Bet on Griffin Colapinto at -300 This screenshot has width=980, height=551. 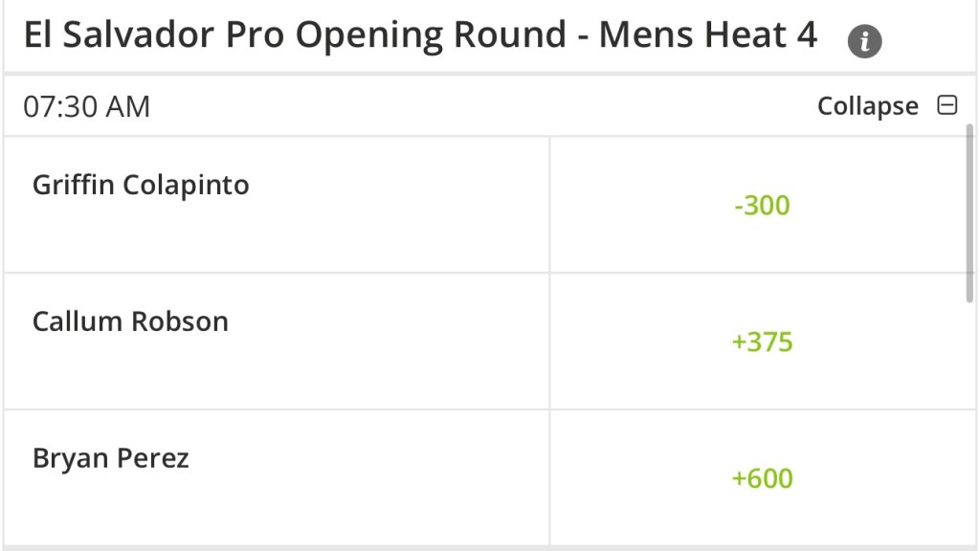click(762, 205)
